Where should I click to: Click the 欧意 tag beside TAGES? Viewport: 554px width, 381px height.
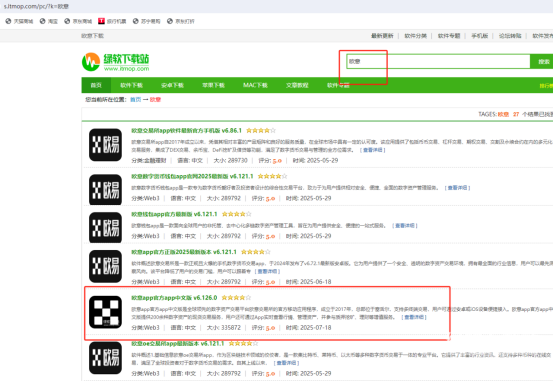(503, 114)
